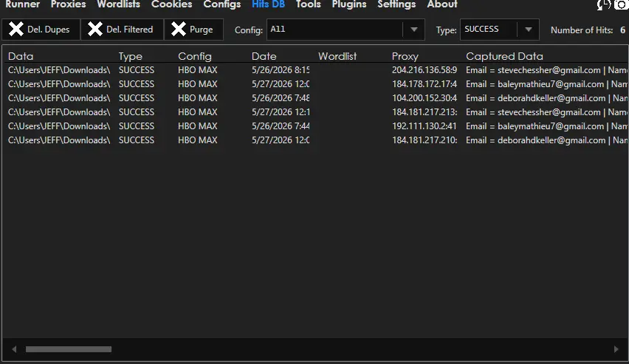
Task: Click the Wordlist column header
Action: [337, 56]
